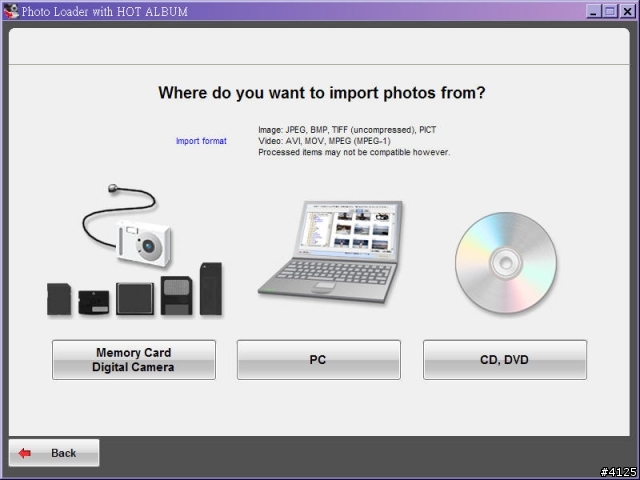Minimize the Photo Loader window
This screenshot has width=640, height=480.
click(x=593, y=11)
